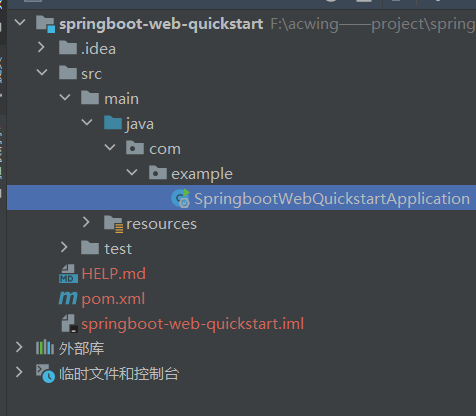This screenshot has height=416, width=476.
Task: Click the Maven icon beside pom.xml
Action: [x=68, y=298]
